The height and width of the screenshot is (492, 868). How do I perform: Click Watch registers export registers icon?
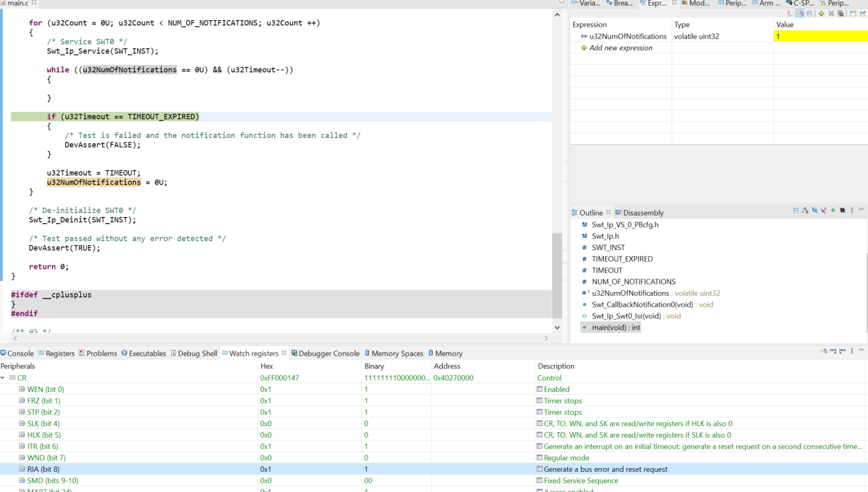(x=842, y=351)
